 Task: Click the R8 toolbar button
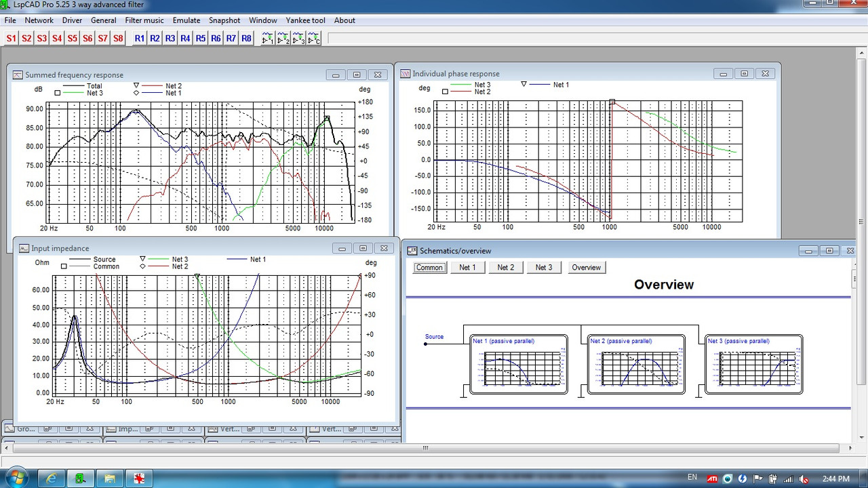coord(246,39)
